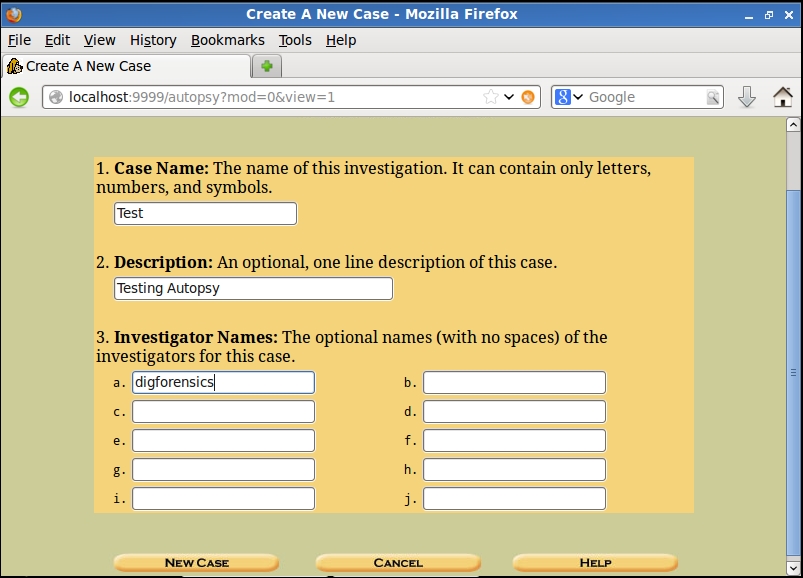Click the Help button at the bottom
The width and height of the screenshot is (803, 578).
tap(595, 563)
